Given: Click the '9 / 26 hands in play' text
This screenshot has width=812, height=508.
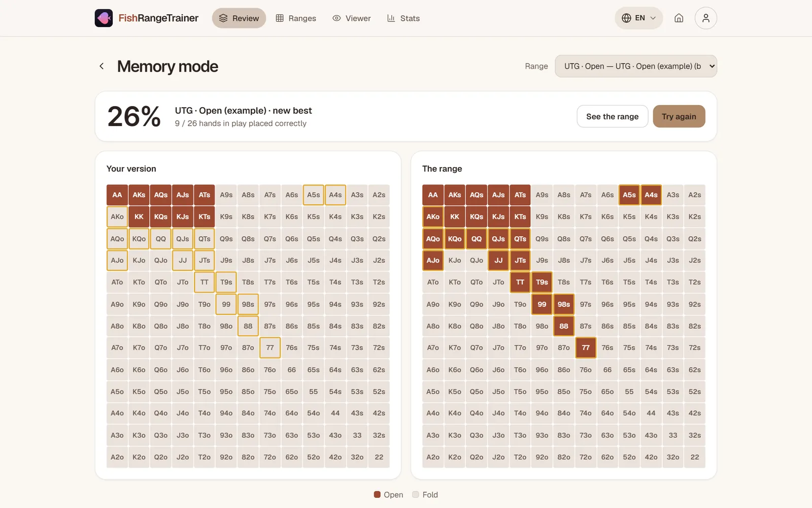Looking at the screenshot, I should (241, 123).
